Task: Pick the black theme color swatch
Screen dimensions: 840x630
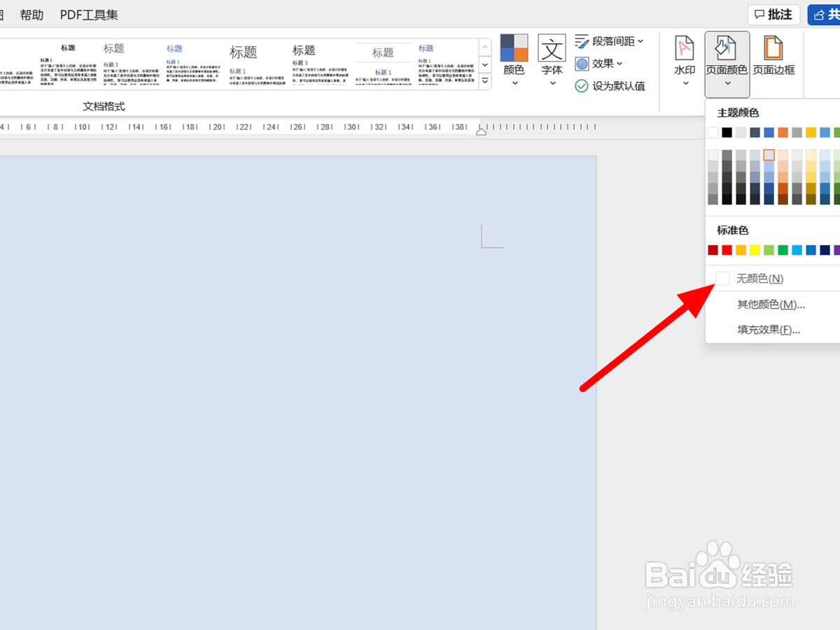Action: 727,132
